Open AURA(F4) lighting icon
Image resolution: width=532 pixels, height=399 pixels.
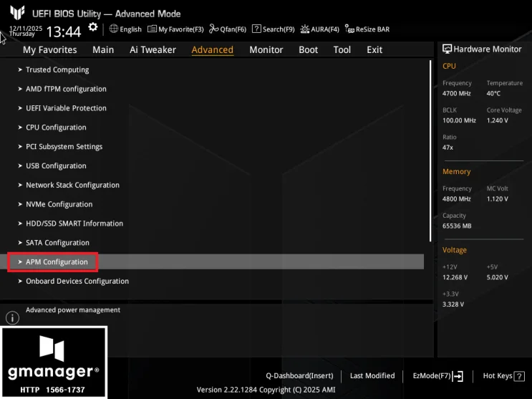point(305,29)
